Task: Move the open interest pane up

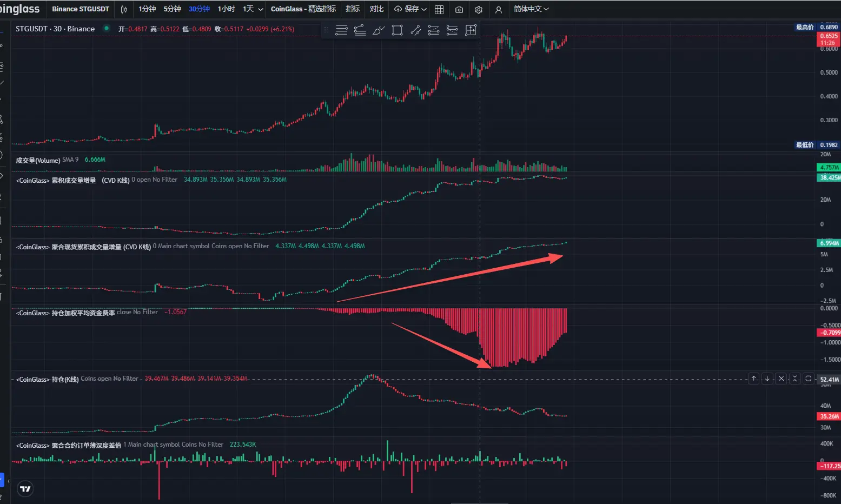Action: [753, 379]
